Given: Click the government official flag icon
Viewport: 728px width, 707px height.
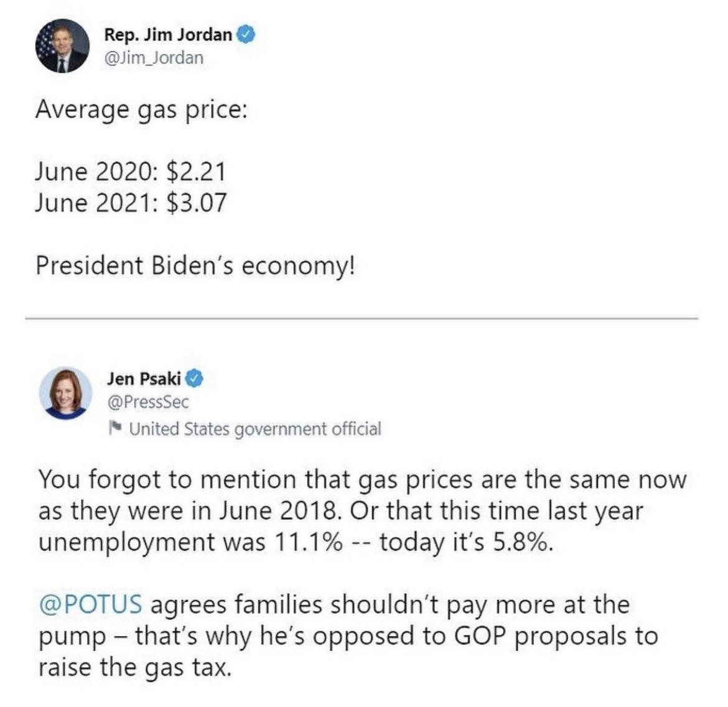Looking at the screenshot, I should pyautogui.click(x=114, y=428).
